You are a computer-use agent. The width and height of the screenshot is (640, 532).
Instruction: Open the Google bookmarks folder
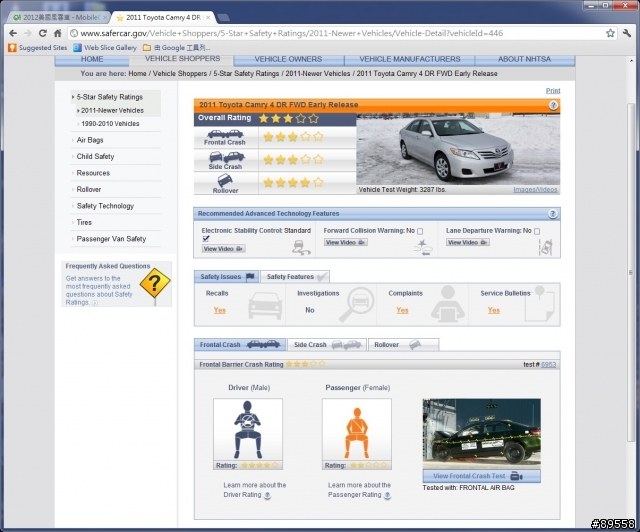pyautogui.click(x=176, y=47)
